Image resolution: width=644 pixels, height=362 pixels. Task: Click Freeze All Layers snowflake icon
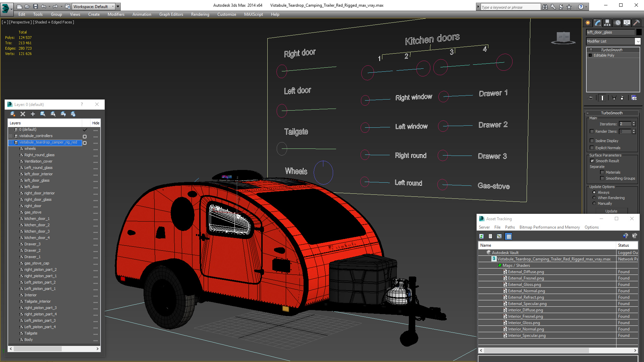click(73, 114)
